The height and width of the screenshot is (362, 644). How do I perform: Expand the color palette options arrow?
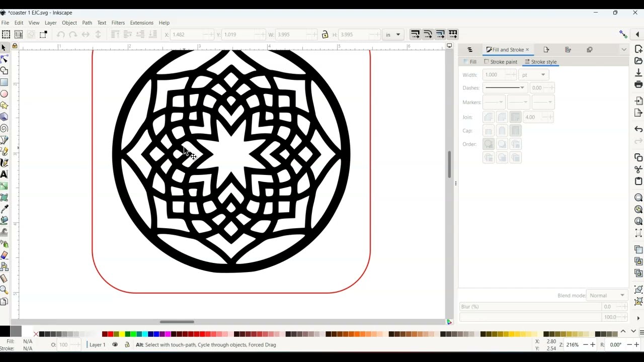point(641,333)
